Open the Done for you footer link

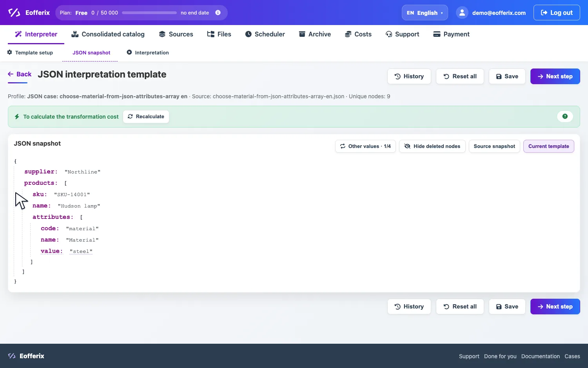tap(500, 356)
